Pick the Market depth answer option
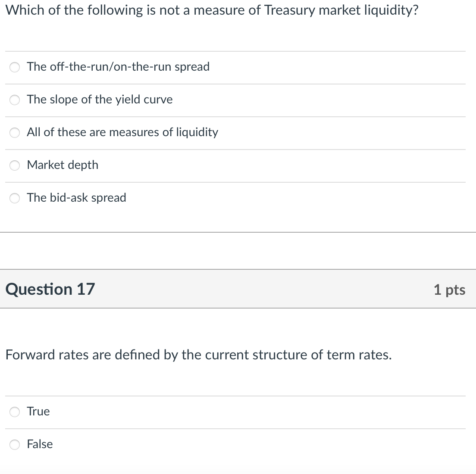 click(x=14, y=165)
